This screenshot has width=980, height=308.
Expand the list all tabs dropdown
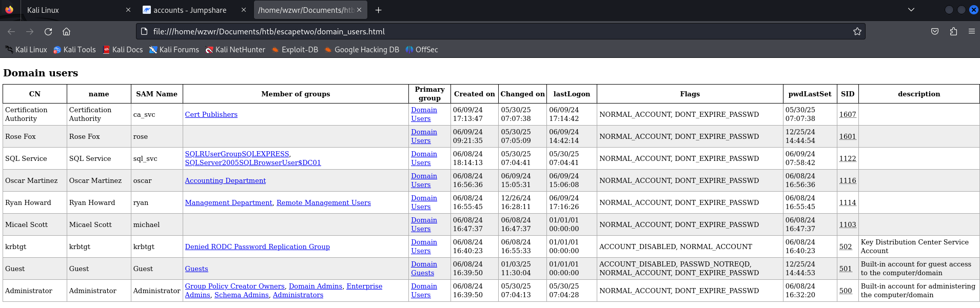(911, 10)
